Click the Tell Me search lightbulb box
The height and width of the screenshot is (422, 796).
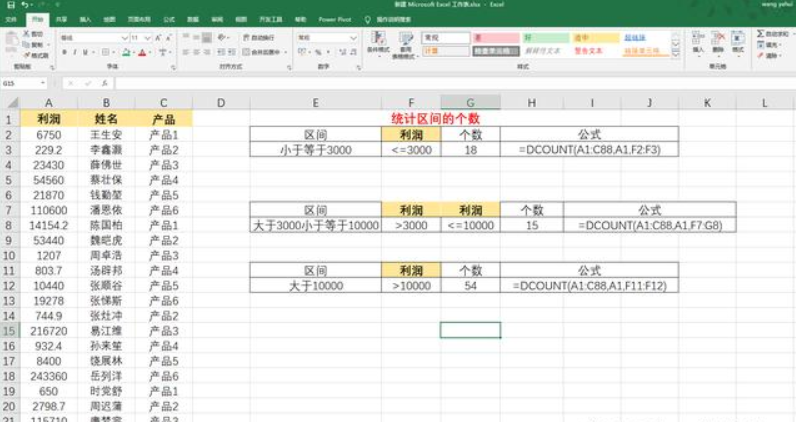(x=388, y=19)
